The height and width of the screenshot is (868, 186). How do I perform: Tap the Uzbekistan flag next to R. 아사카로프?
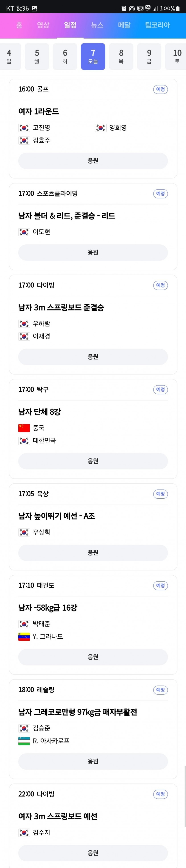(24, 741)
